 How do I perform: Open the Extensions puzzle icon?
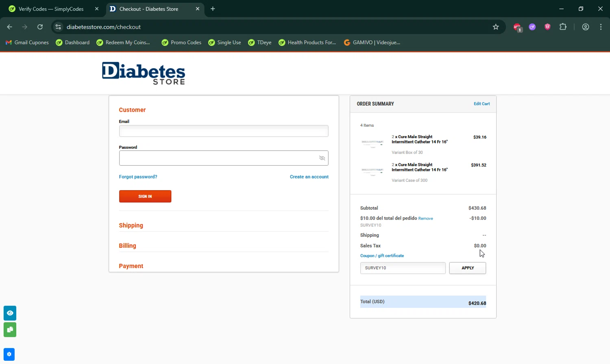(563, 27)
